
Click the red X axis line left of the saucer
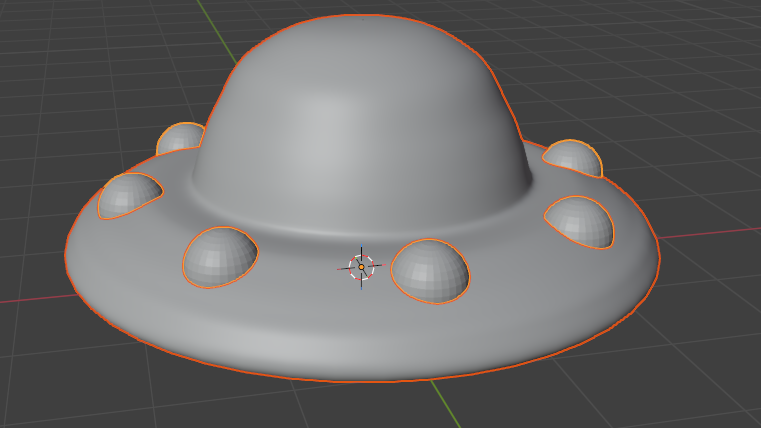click(30, 299)
